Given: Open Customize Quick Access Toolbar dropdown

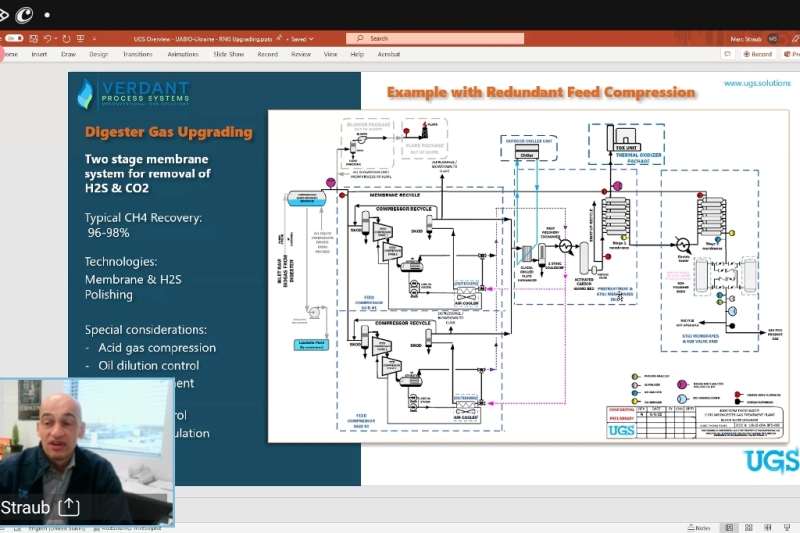Looking at the screenshot, I should tap(94, 39).
